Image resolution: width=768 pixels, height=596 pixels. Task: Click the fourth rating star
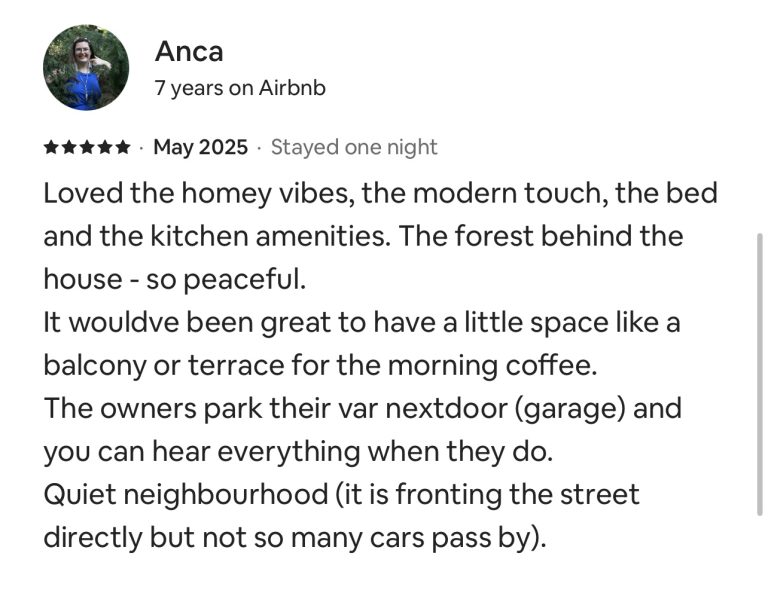pyautogui.click(x=105, y=148)
